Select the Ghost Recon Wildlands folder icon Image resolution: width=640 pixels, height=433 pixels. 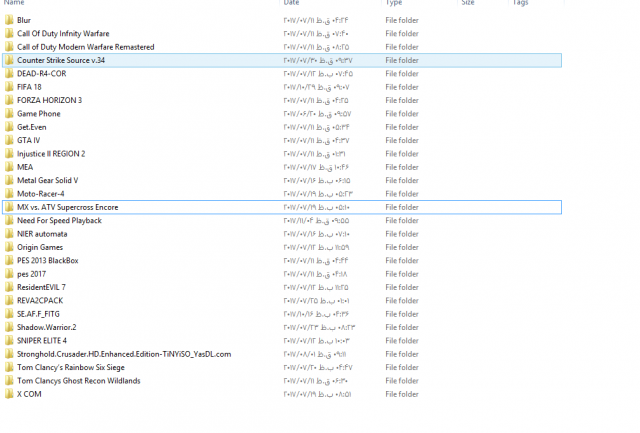click(x=9, y=380)
